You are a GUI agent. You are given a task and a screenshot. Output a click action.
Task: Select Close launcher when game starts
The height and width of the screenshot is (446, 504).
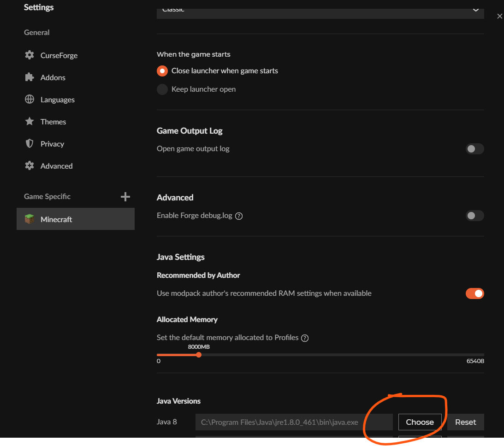tap(162, 71)
